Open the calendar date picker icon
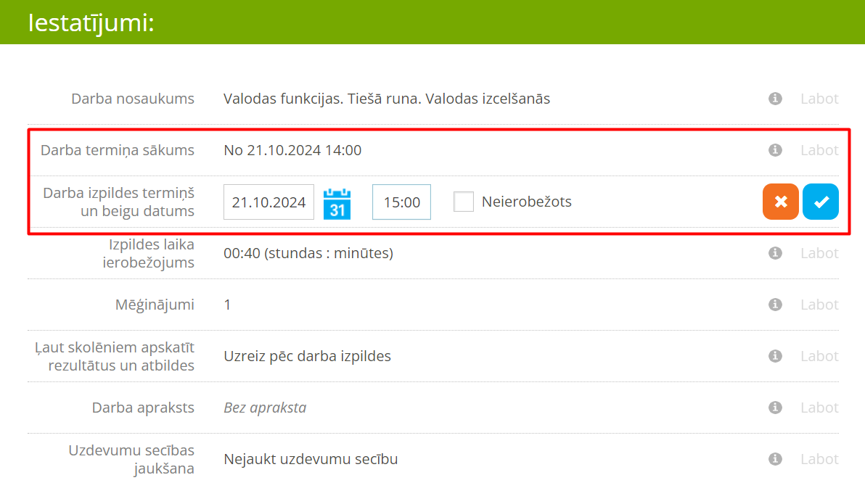This screenshot has width=865, height=504. [337, 202]
